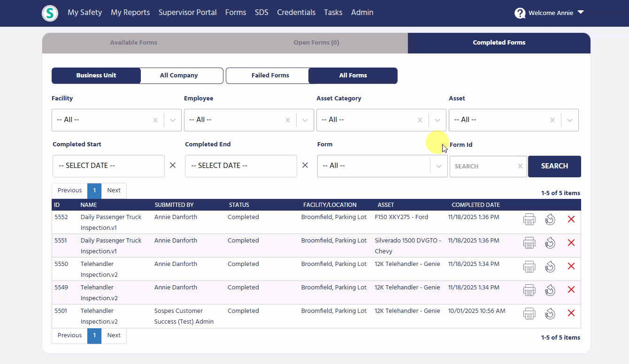Delete form 5552 with the red X
Image resolution: width=629 pixels, height=364 pixels.
(571, 219)
